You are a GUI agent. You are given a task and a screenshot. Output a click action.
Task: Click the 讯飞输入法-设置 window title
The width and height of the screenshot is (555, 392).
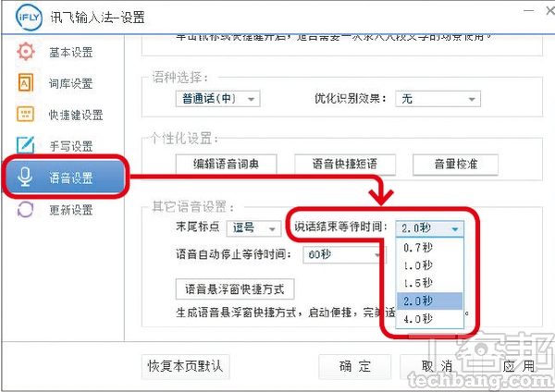(97, 18)
